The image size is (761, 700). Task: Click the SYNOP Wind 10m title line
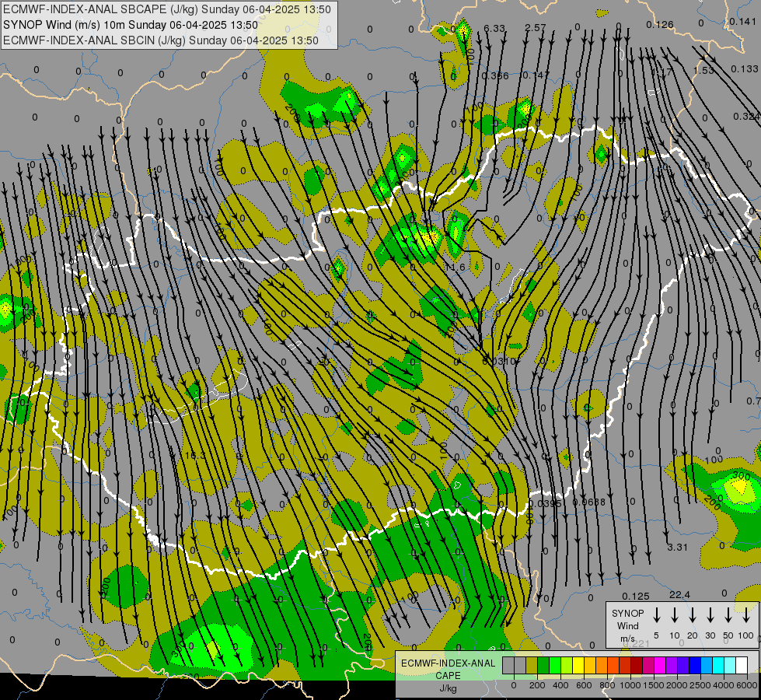(x=130, y=25)
